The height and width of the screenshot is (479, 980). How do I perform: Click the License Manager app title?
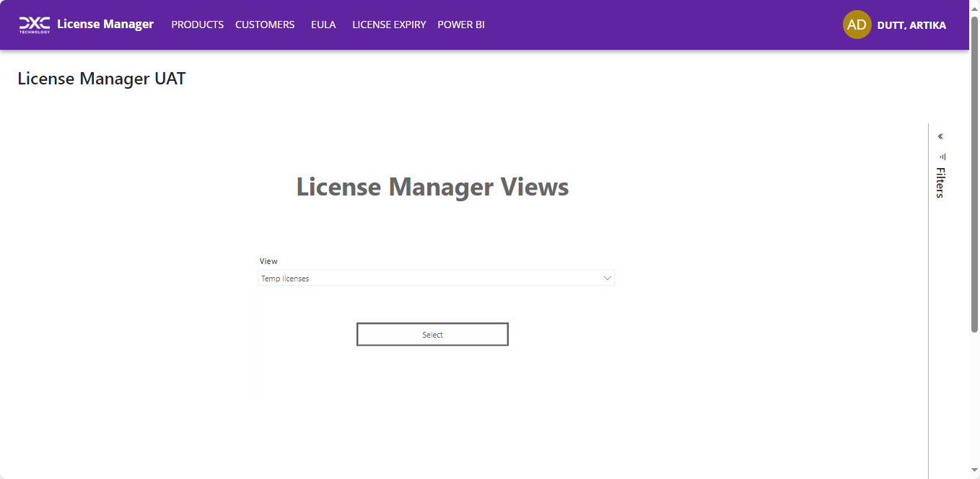point(105,25)
